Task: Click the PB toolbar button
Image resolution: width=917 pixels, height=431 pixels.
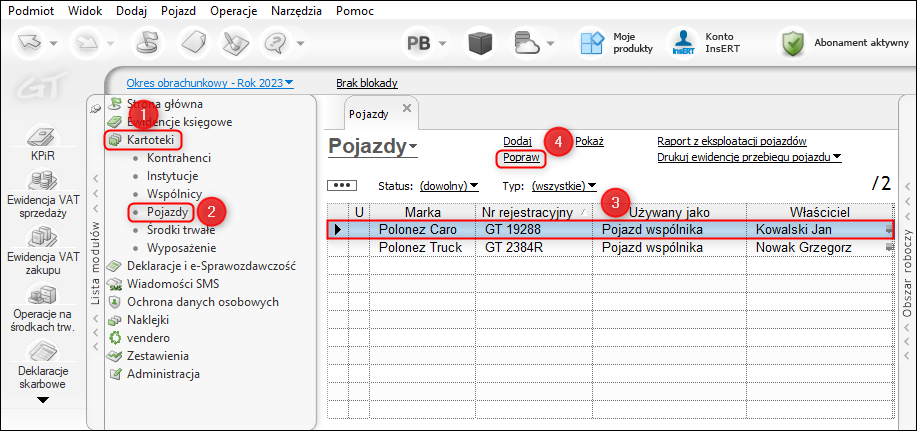Action: pos(419,43)
